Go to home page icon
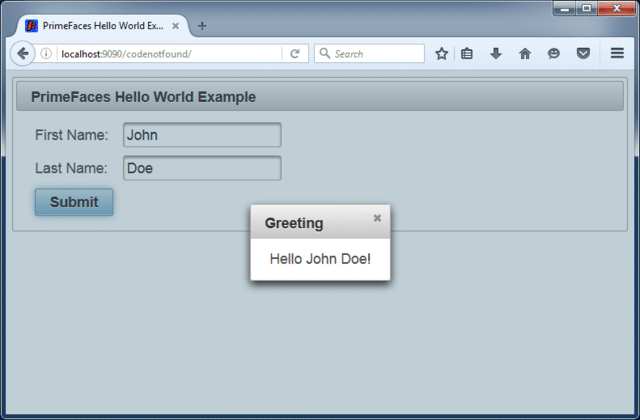The height and width of the screenshot is (420, 640). tap(525, 53)
